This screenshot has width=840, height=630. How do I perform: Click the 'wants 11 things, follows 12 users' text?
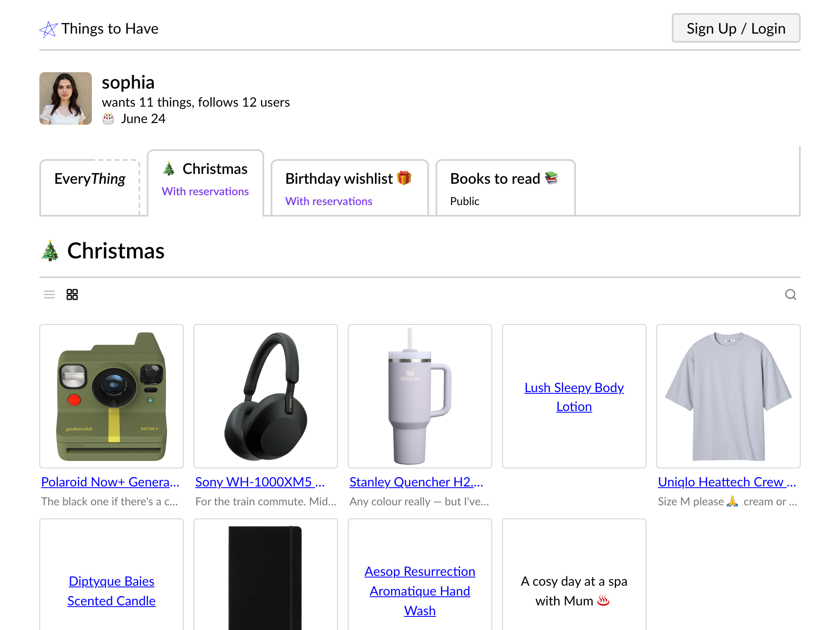[196, 102]
